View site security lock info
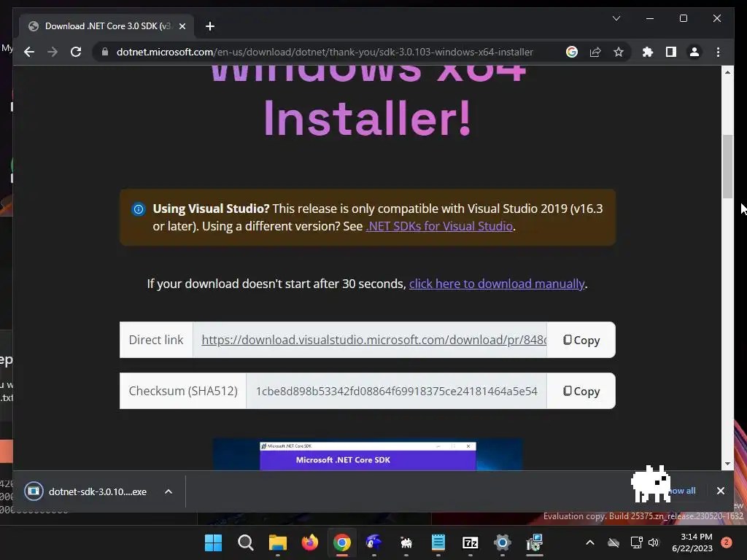 tap(105, 52)
